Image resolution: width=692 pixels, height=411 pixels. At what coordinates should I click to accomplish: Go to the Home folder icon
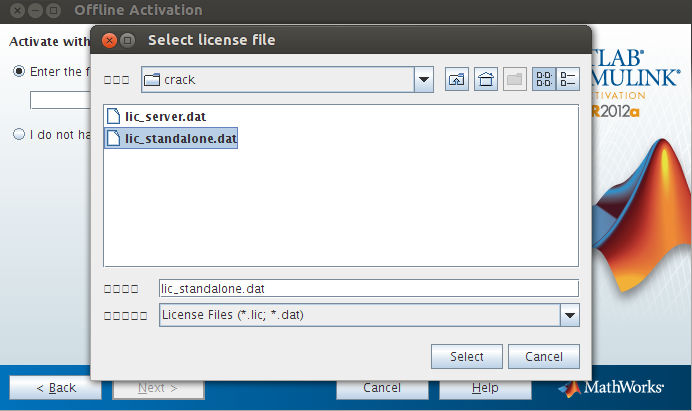(x=486, y=80)
